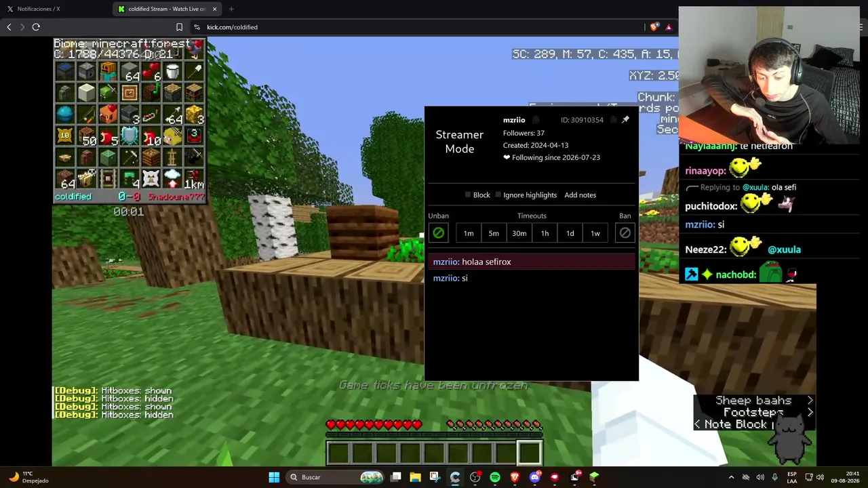This screenshot has width=868, height=488.
Task: Click the Buscar search box on the taskbar
Action: [x=336, y=477]
